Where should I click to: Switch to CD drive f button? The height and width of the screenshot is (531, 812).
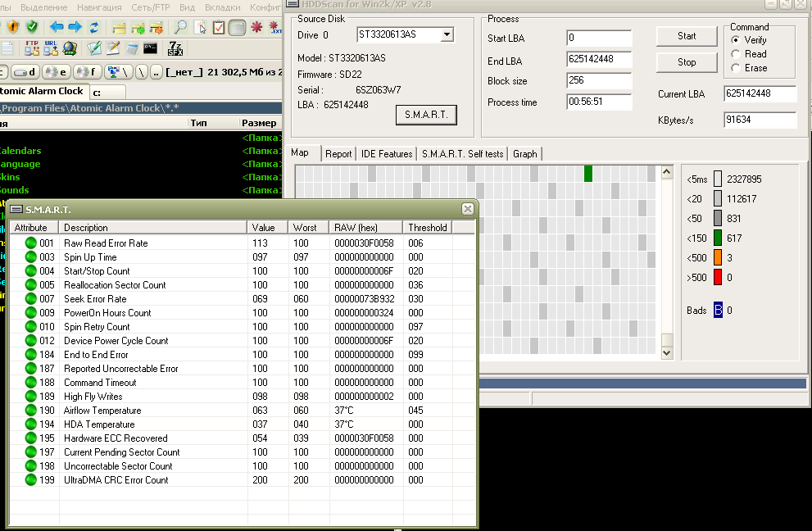(87, 72)
